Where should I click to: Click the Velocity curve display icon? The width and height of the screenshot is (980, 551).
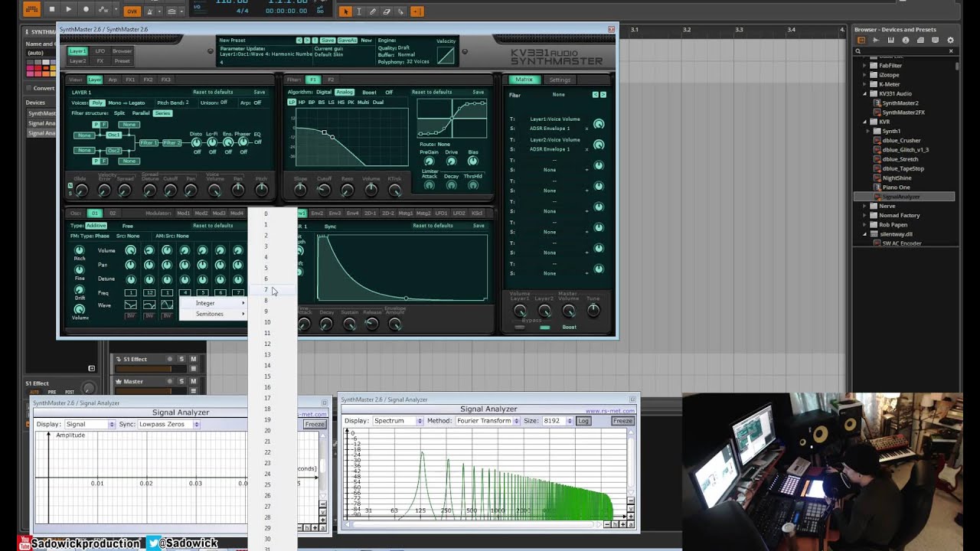click(x=446, y=55)
